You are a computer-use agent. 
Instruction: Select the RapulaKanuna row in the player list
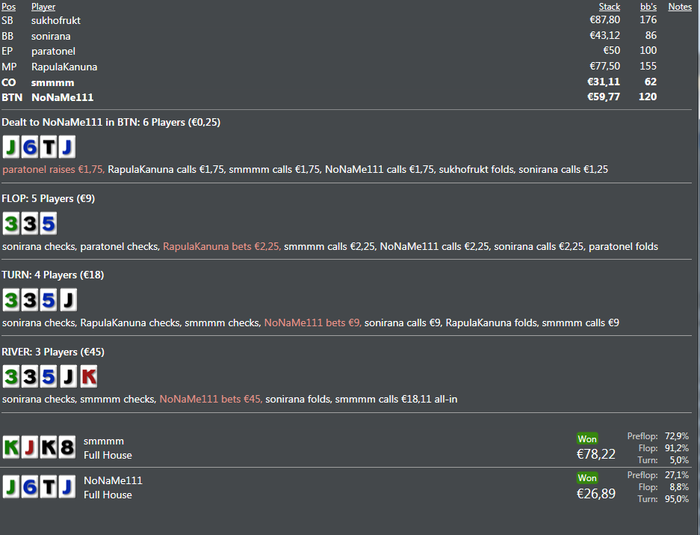[x=64, y=67]
